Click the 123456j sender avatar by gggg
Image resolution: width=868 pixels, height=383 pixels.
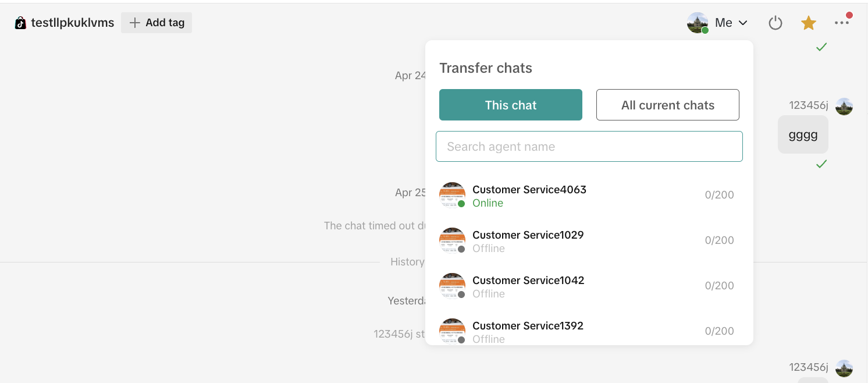click(x=844, y=106)
